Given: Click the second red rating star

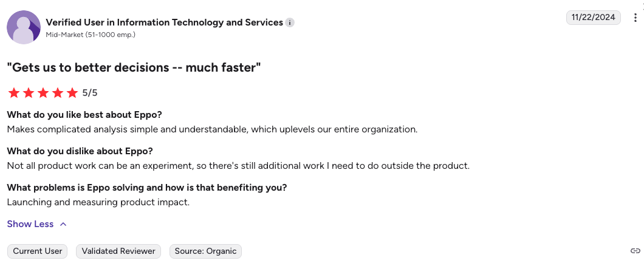Looking at the screenshot, I should tap(29, 93).
